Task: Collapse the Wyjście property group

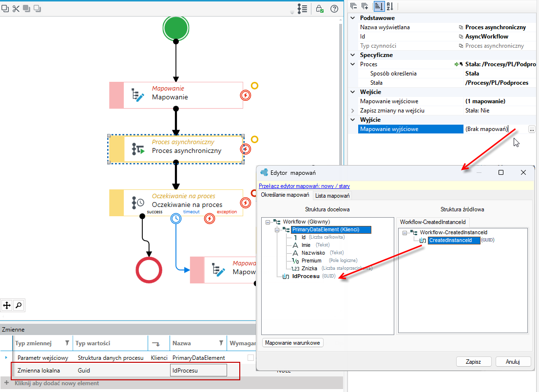Action: point(353,120)
